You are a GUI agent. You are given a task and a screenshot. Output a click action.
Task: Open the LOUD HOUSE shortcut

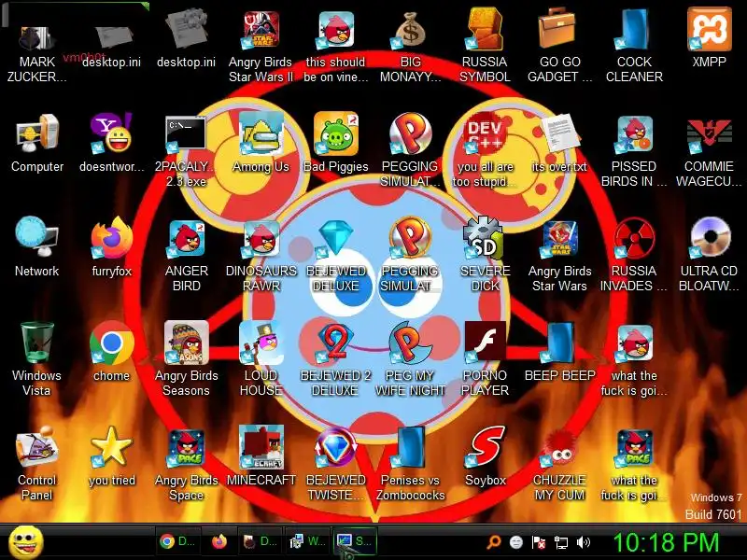point(261,343)
